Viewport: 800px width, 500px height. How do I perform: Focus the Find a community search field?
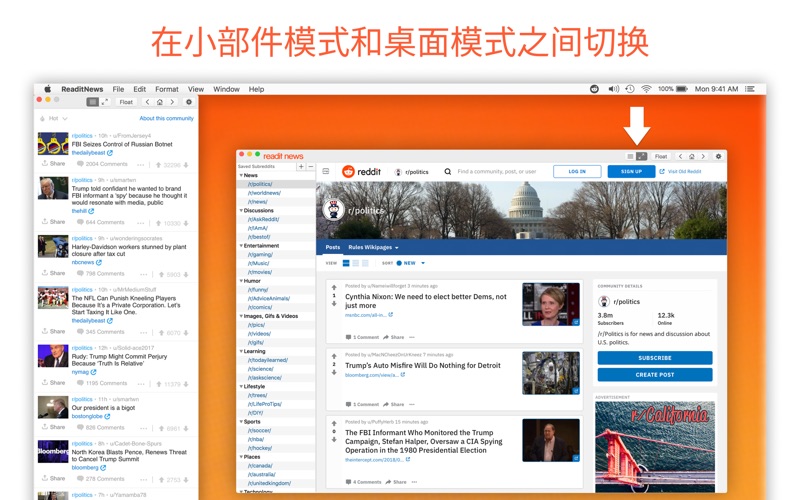tap(496, 171)
